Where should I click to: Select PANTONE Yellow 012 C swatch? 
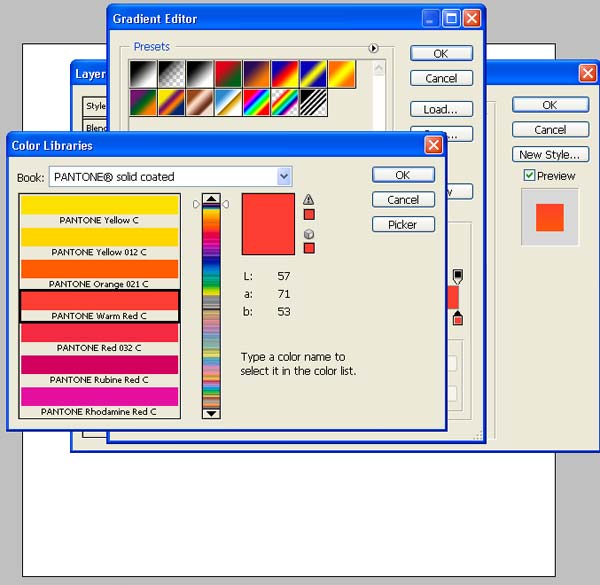(99, 242)
